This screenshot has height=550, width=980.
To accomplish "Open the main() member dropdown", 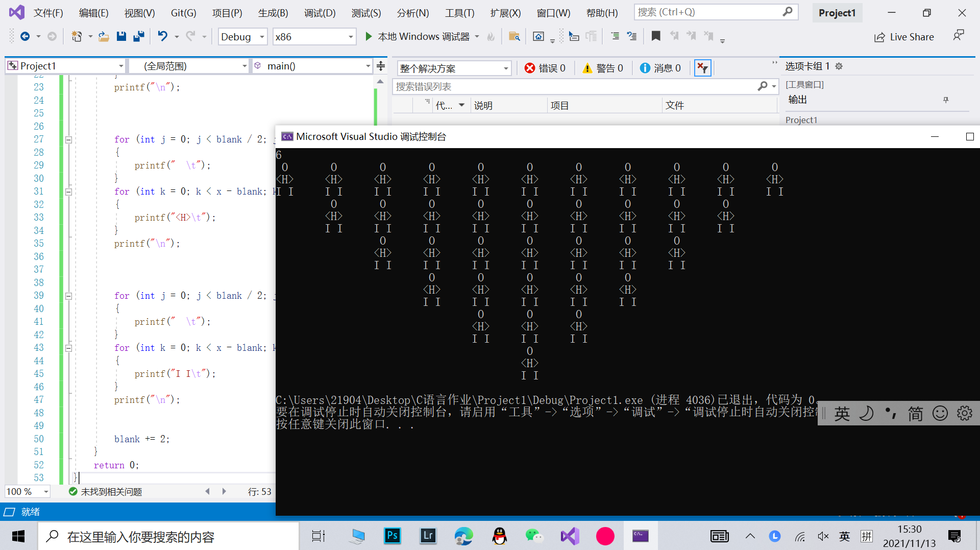I will pyautogui.click(x=312, y=66).
